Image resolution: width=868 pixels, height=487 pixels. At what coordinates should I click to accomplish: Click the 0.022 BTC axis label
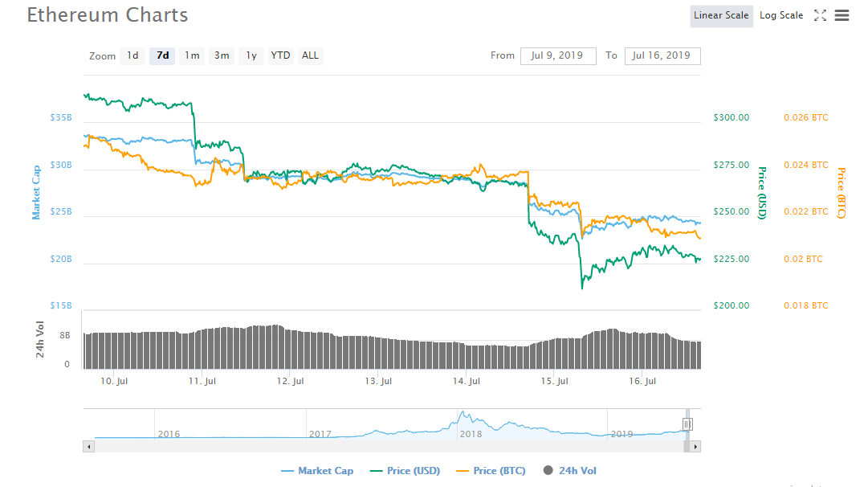806,211
